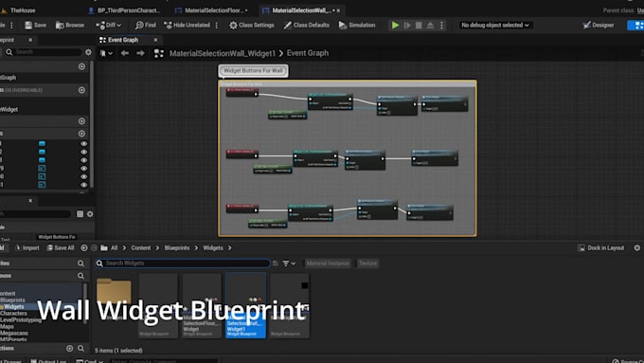
Task: Select the Characters folder in the tree
Action: (13, 314)
